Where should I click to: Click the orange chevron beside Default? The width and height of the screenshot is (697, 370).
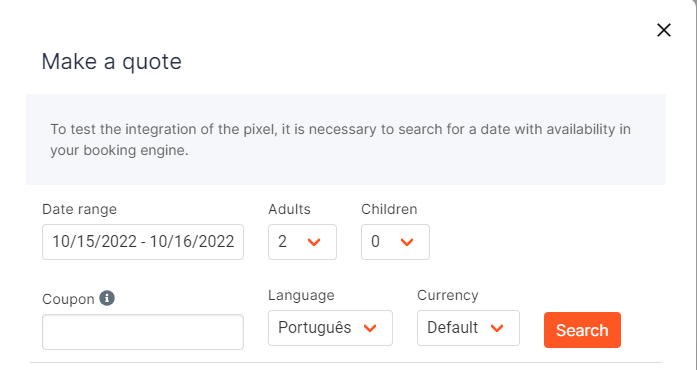pyautogui.click(x=497, y=328)
